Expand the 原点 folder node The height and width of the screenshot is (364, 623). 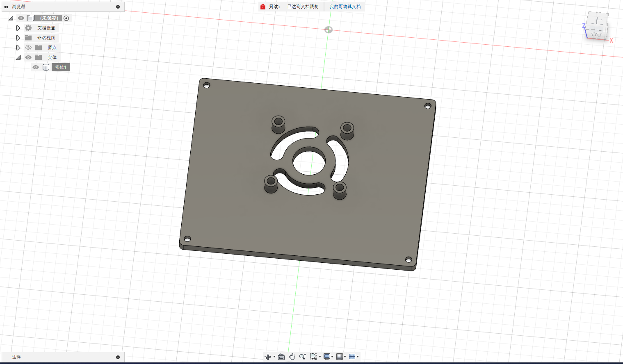click(x=18, y=48)
